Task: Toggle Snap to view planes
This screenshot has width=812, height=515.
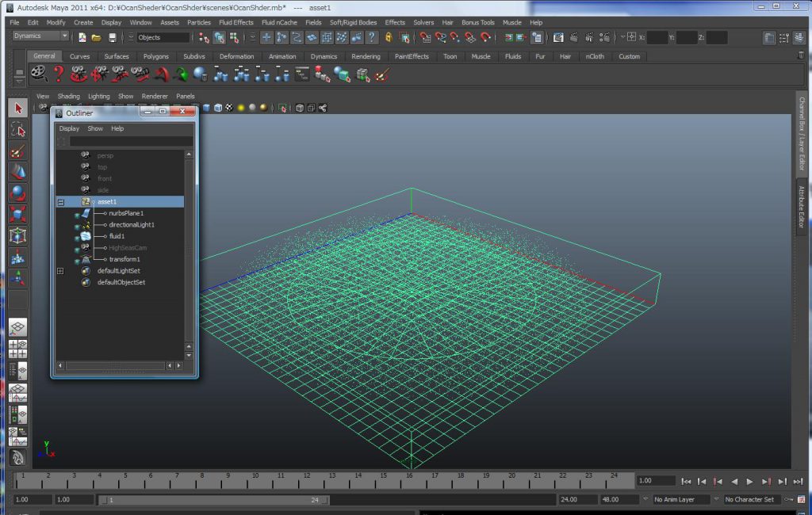Action: click(470, 37)
